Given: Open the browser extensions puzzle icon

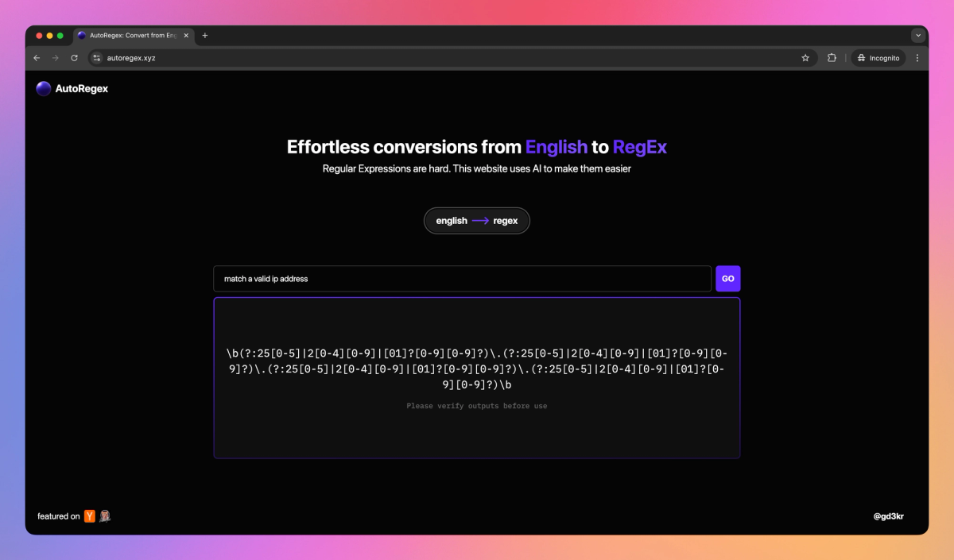Looking at the screenshot, I should pos(831,57).
